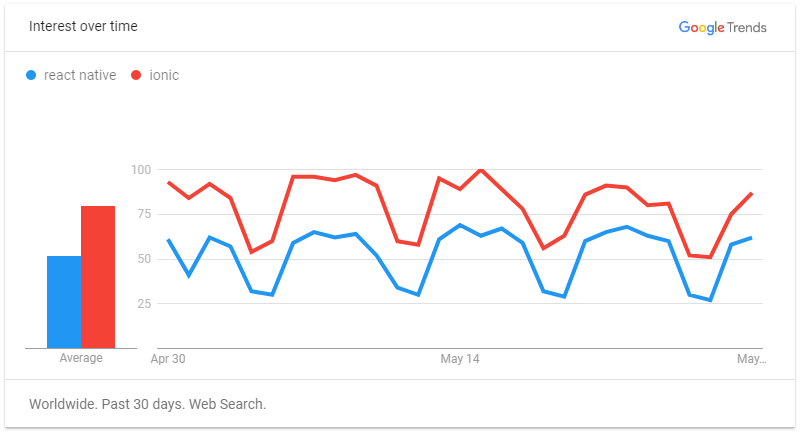Click the blue react native legend dot
The width and height of the screenshot is (800, 432).
[x=31, y=75]
